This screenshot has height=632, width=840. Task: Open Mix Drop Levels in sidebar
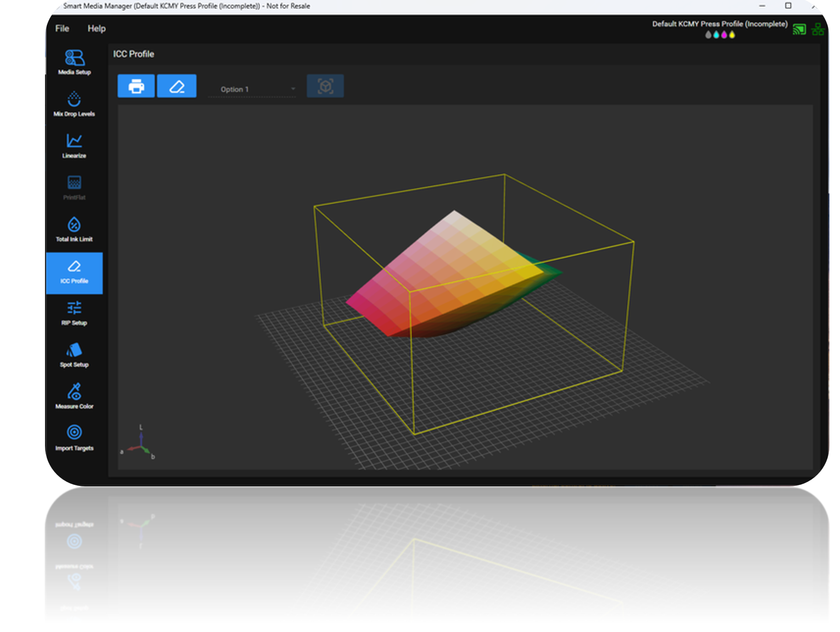[x=74, y=104]
